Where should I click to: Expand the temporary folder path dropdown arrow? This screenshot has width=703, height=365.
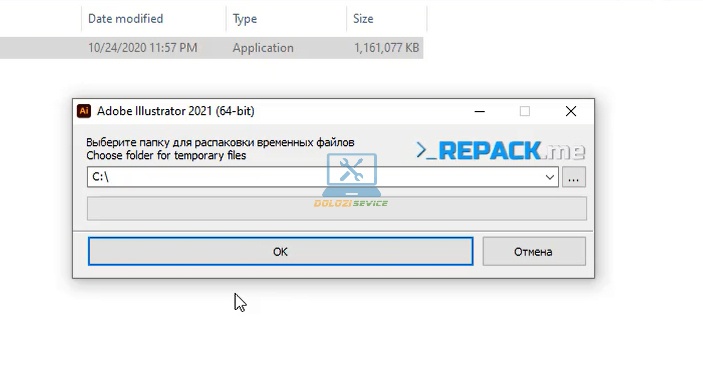pyautogui.click(x=550, y=177)
